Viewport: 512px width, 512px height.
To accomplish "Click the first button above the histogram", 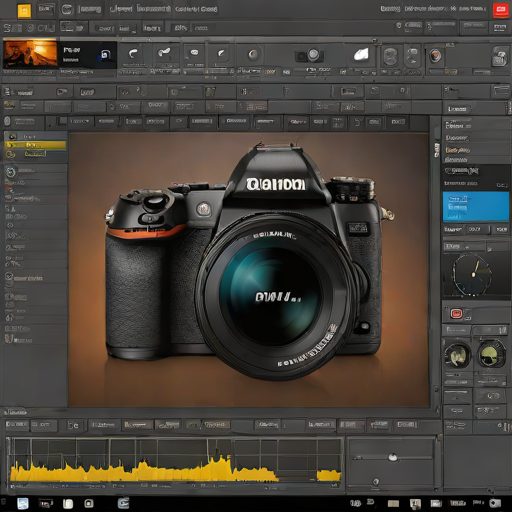I will click(x=17, y=425).
